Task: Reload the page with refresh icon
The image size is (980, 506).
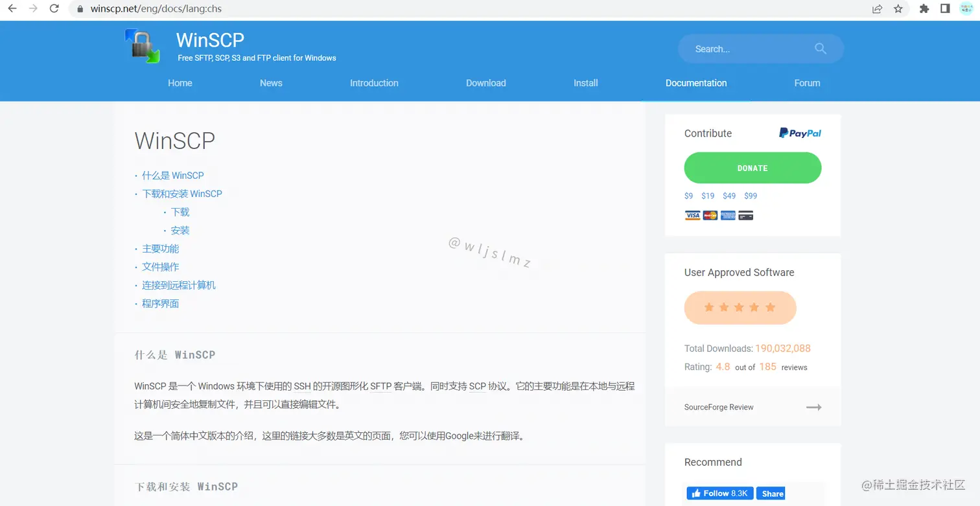Action: tap(54, 9)
